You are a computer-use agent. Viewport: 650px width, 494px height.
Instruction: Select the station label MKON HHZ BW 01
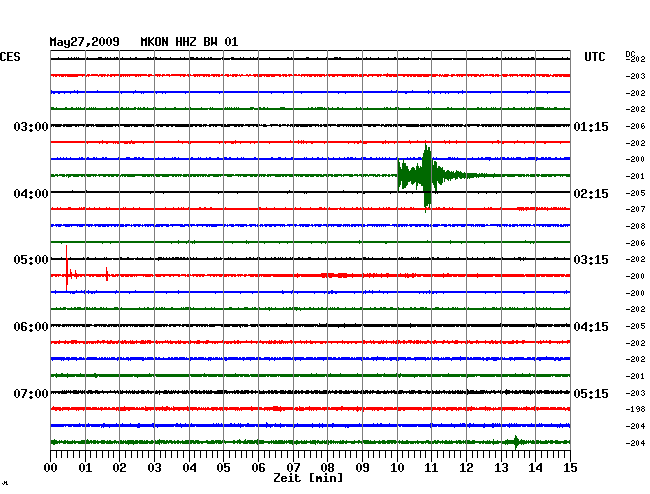189,42
